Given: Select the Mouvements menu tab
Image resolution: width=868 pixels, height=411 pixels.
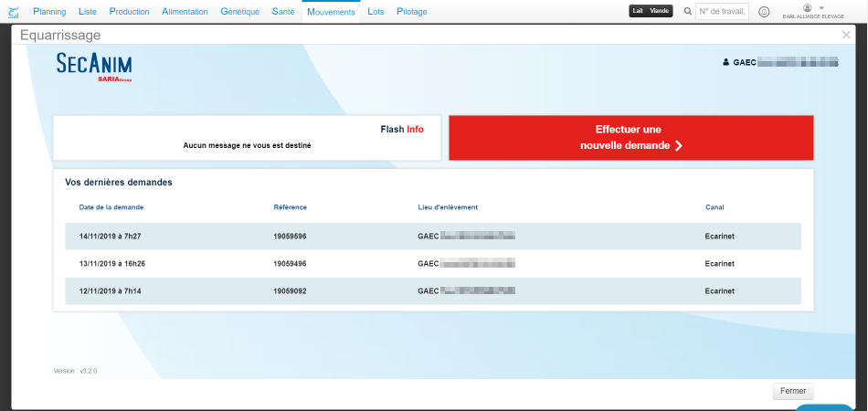Looking at the screenshot, I should (x=331, y=12).
